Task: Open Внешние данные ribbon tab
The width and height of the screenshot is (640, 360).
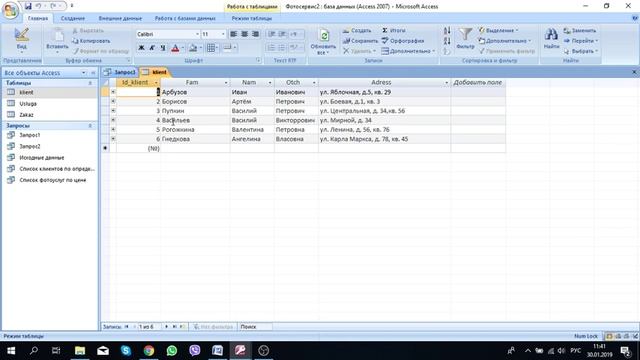Action: pyautogui.click(x=120, y=18)
